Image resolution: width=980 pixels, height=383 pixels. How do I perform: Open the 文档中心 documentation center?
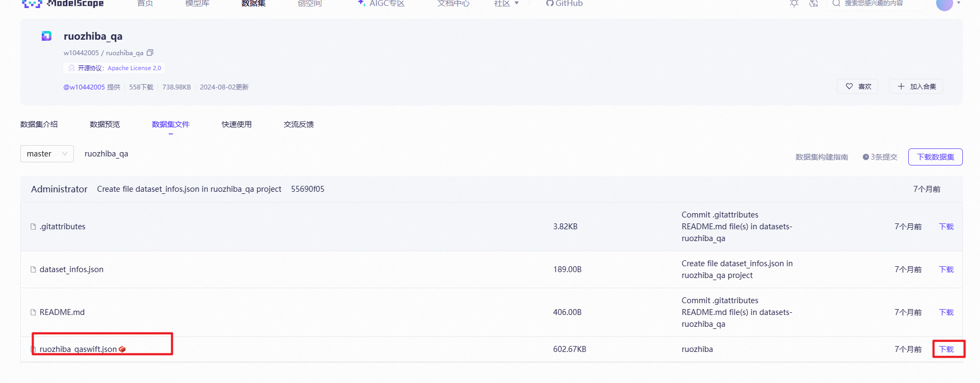pos(453,3)
